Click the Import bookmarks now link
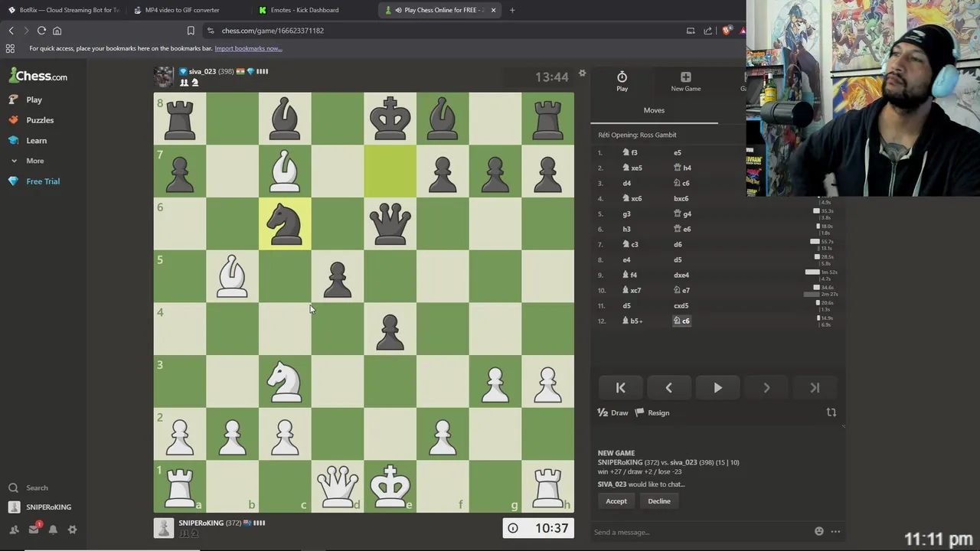The height and width of the screenshot is (551, 980). click(248, 48)
